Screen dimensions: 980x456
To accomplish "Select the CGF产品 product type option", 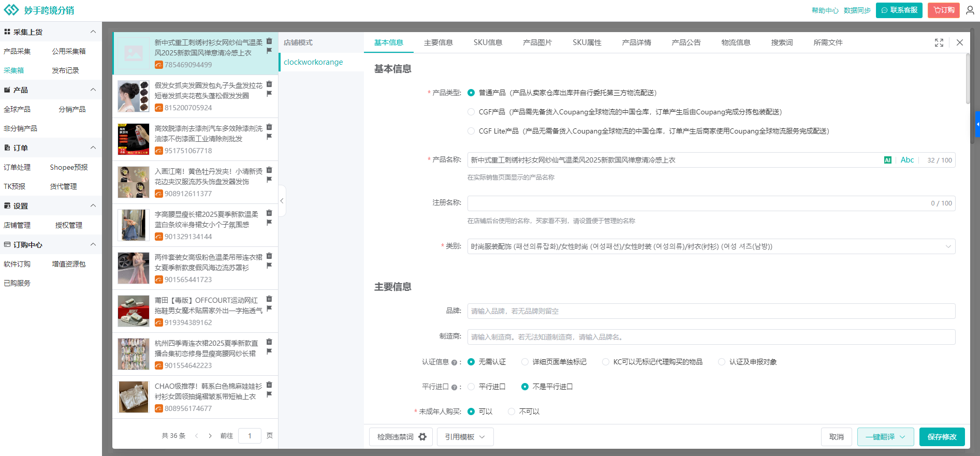I will 471,112.
